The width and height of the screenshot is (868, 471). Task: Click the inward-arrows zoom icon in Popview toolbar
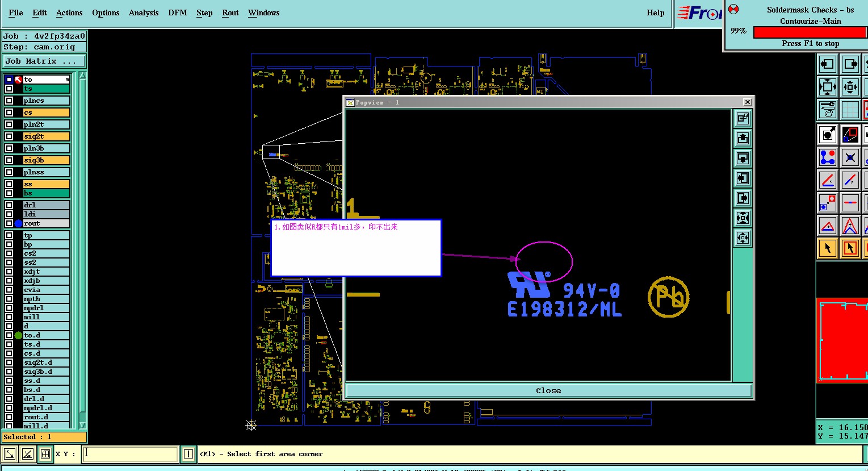[x=743, y=218]
